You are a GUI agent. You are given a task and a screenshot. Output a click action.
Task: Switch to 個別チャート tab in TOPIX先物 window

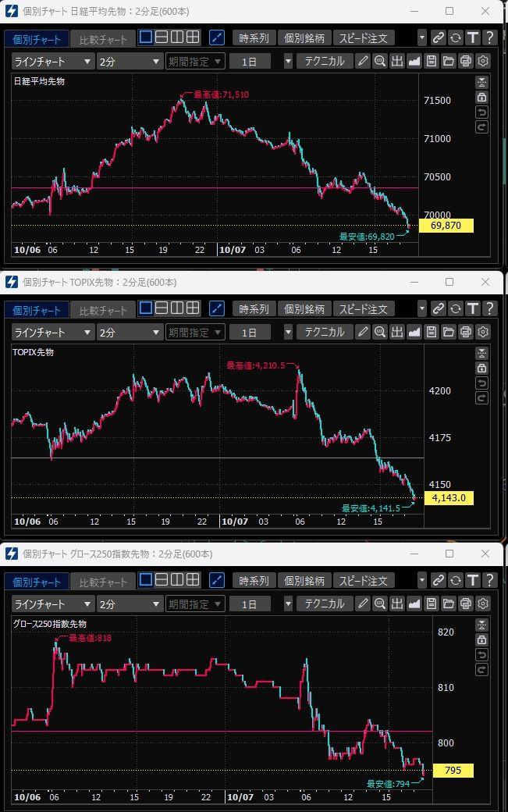click(37, 311)
